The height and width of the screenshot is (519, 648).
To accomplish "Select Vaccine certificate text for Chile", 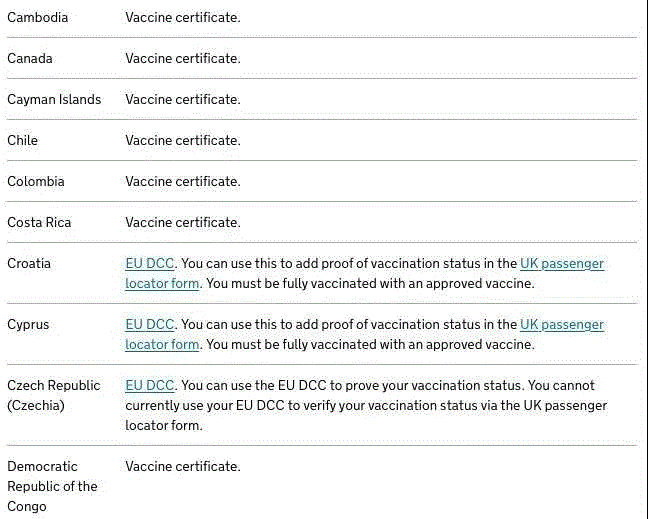I will (x=183, y=141).
